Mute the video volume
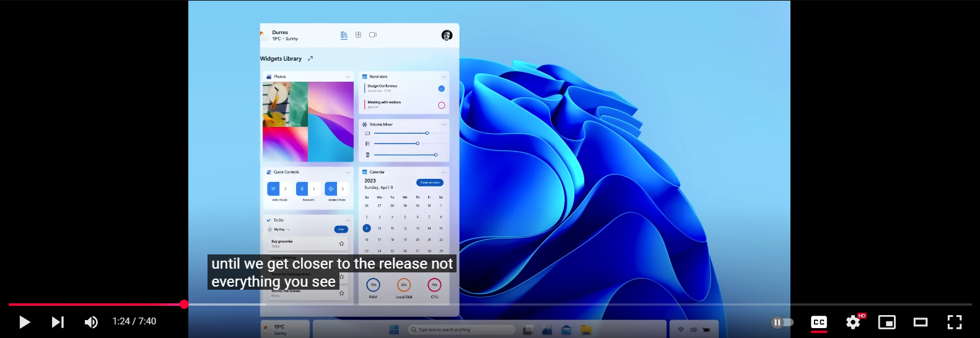The image size is (980, 338). 91,322
